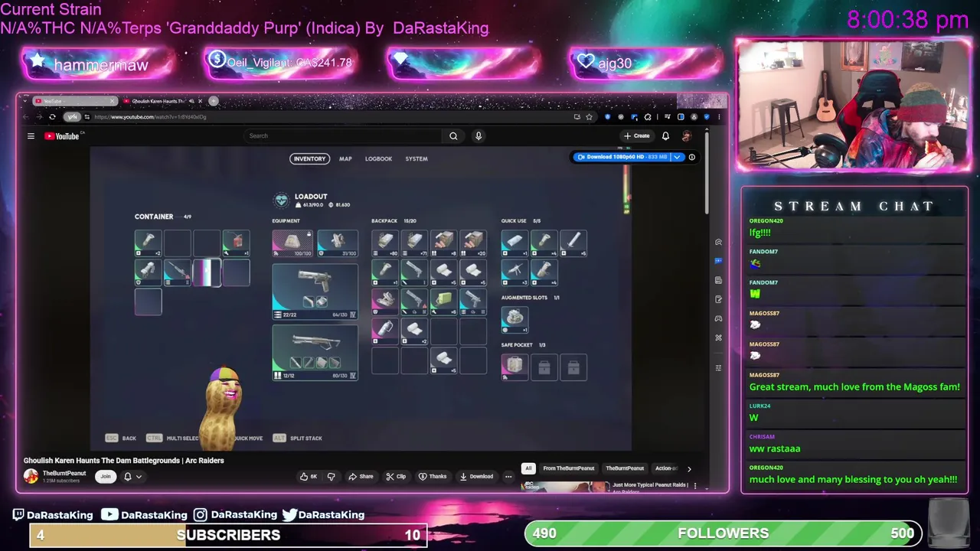Open the System tab in game
Screen dimensions: 980x551
[416, 159]
